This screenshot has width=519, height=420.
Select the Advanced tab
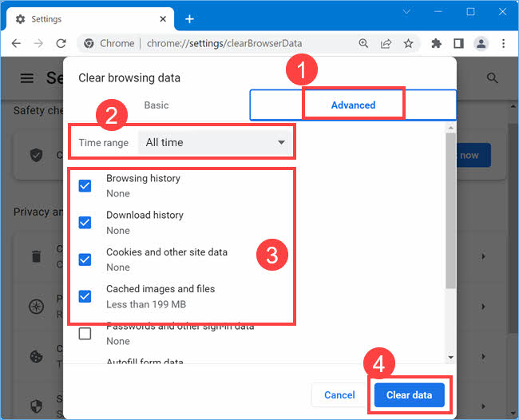coord(353,105)
